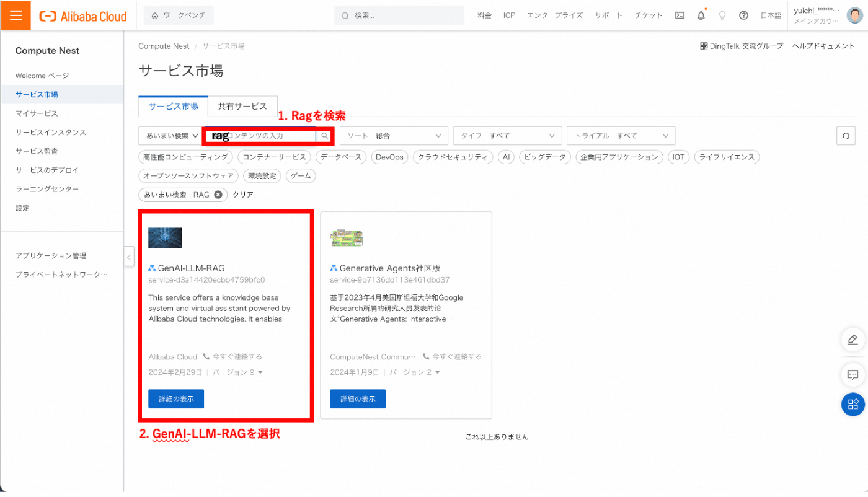Filter by 高性能コンピューティング category

click(186, 157)
